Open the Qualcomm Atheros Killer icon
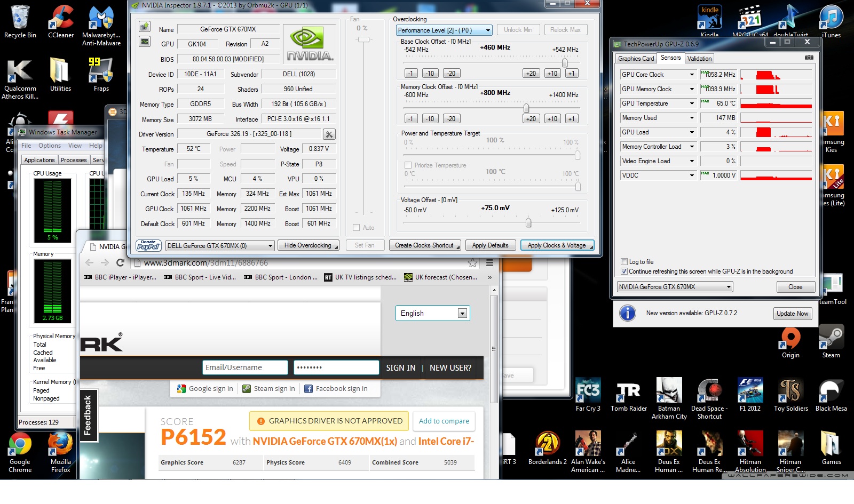 pos(20,79)
